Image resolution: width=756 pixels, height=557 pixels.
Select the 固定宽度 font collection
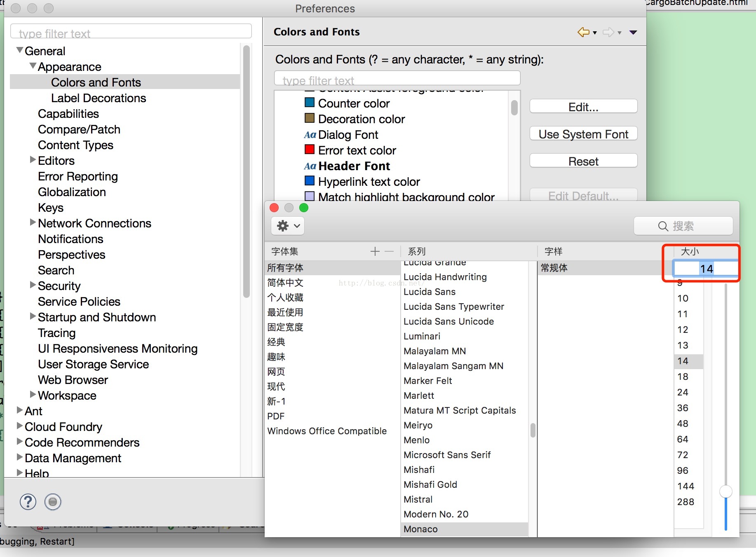point(285,327)
